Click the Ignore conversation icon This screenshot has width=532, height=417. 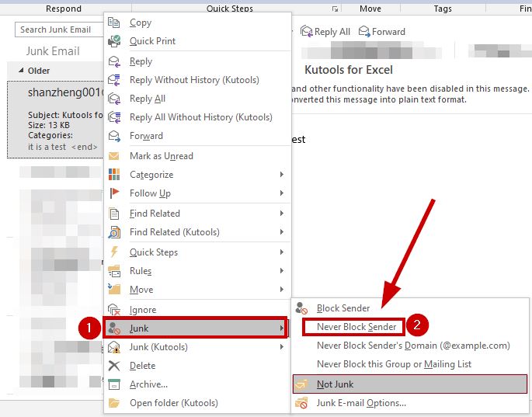[114, 309]
